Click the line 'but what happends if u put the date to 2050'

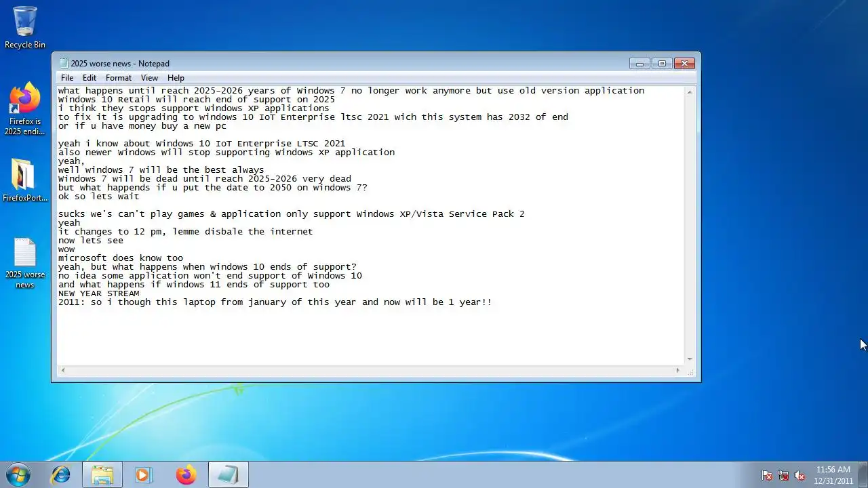coord(213,188)
